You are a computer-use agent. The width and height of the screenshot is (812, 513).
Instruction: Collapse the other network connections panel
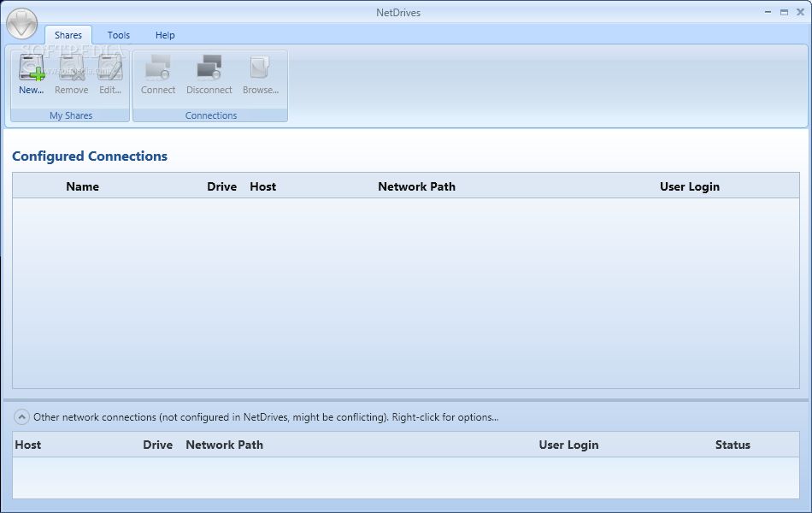pyautogui.click(x=21, y=416)
